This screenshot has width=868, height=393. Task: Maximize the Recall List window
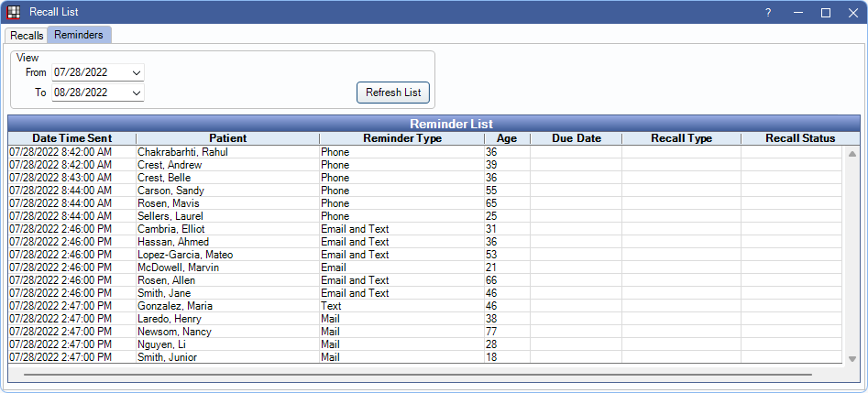pyautogui.click(x=825, y=12)
